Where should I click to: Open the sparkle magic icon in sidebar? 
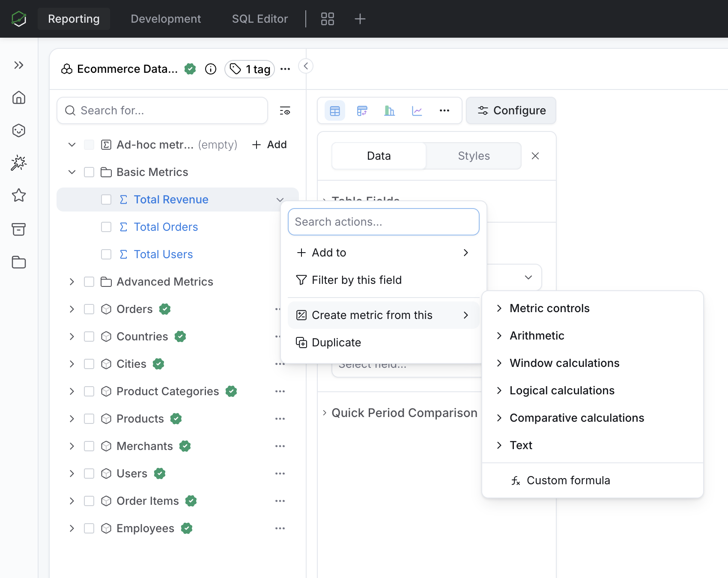coord(19,163)
